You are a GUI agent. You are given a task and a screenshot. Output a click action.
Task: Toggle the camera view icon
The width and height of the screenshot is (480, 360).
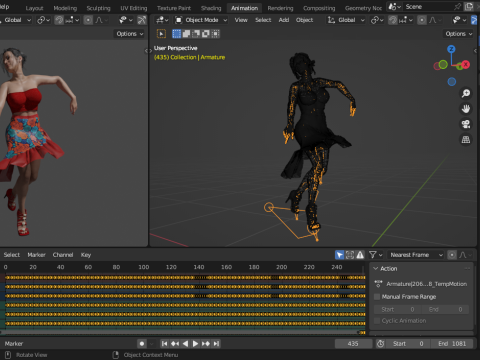(466, 124)
